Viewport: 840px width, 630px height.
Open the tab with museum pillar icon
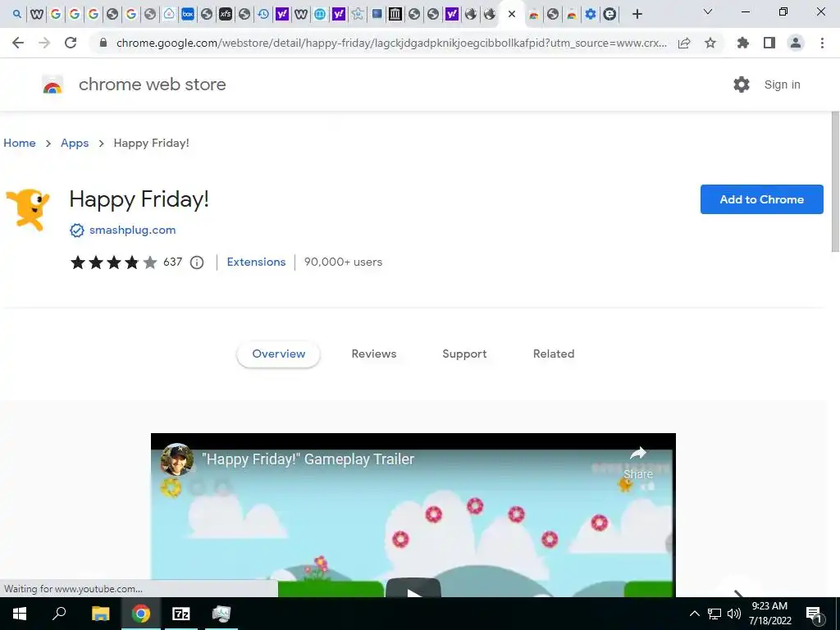click(395, 14)
